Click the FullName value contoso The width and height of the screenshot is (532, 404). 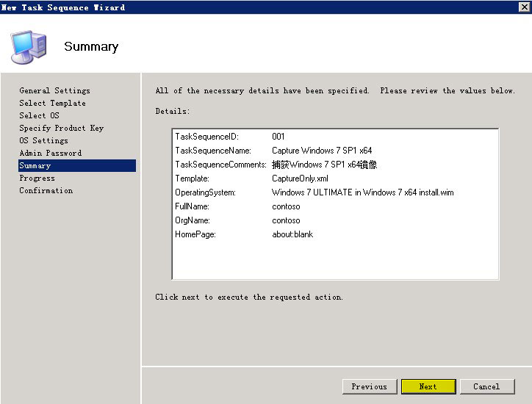(x=286, y=206)
